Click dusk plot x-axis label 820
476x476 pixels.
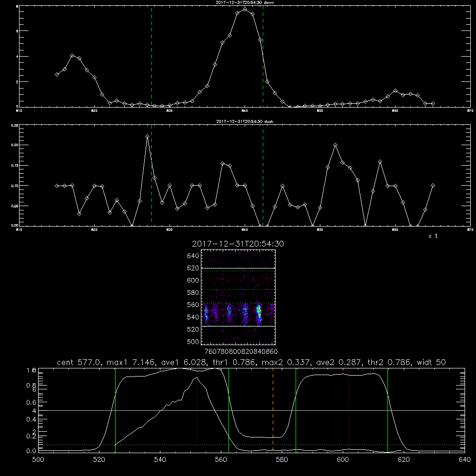click(94, 230)
